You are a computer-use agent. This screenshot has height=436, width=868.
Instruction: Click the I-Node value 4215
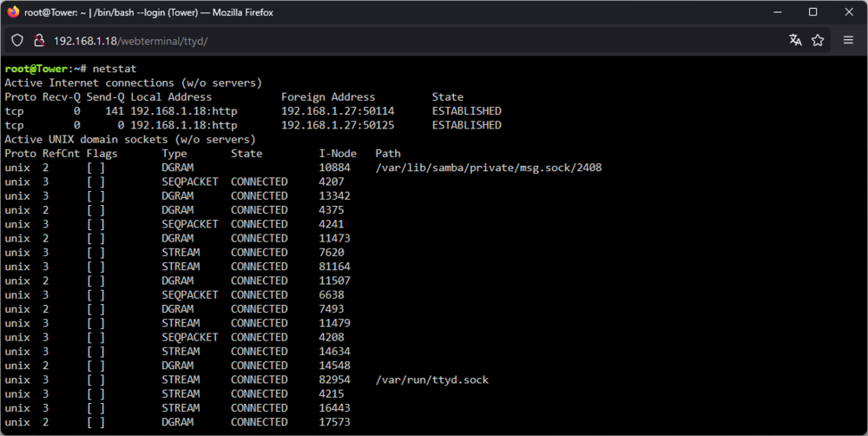pos(332,394)
